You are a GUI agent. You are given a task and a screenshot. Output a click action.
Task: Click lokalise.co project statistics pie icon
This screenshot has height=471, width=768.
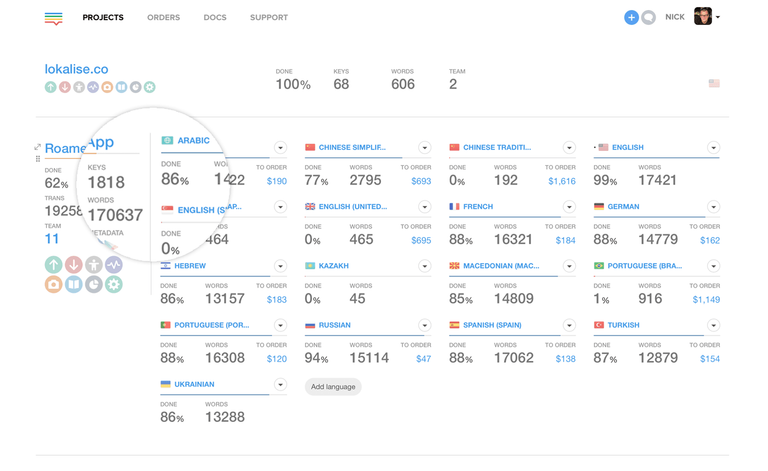pos(136,87)
